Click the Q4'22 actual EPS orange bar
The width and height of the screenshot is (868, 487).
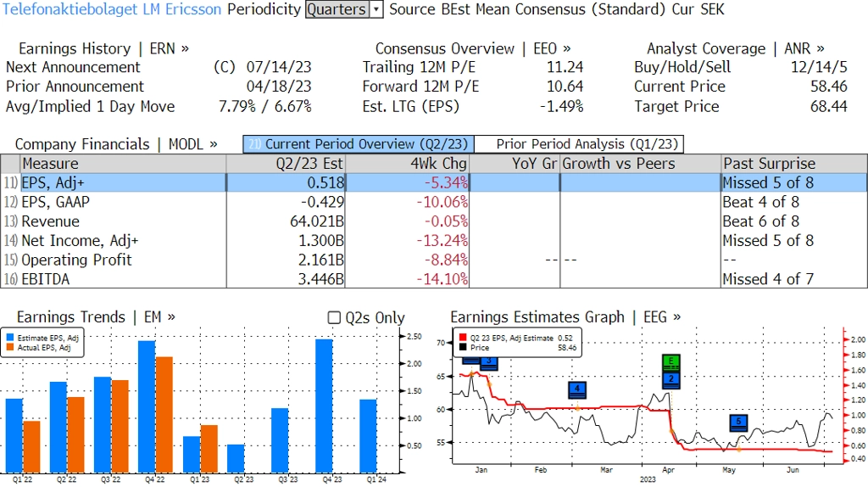[164, 415]
